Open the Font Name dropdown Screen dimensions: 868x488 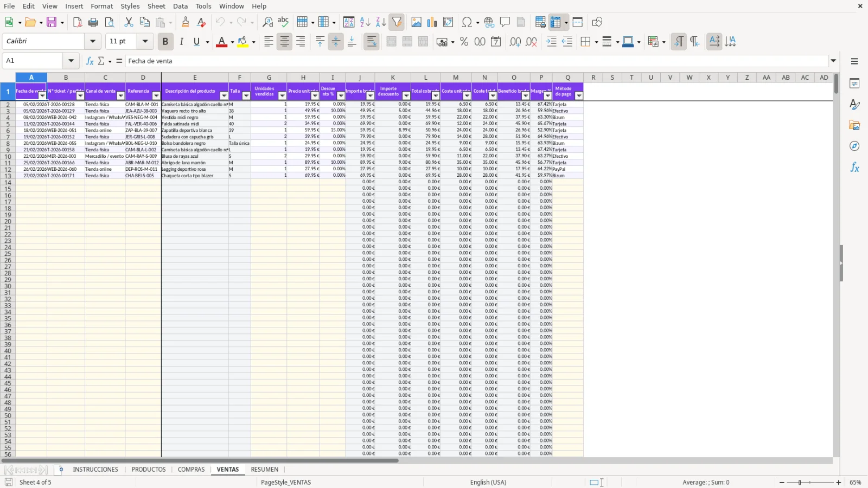(93, 41)
